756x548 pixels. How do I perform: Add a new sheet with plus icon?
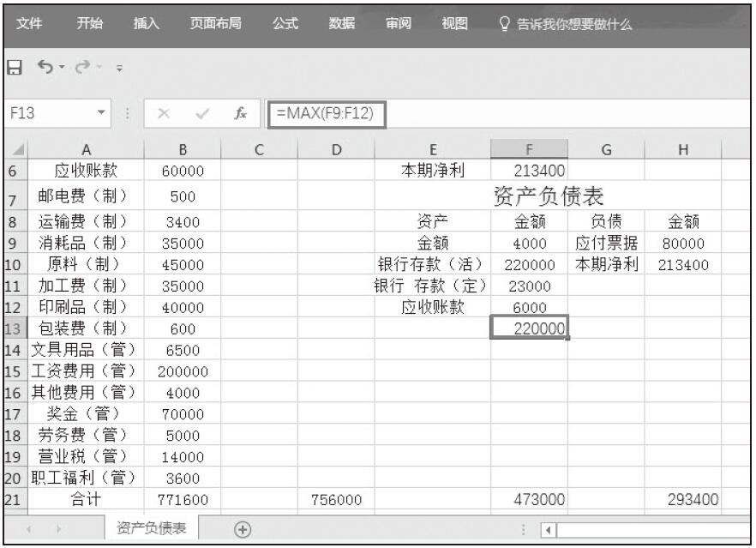(x=243, y=528)
